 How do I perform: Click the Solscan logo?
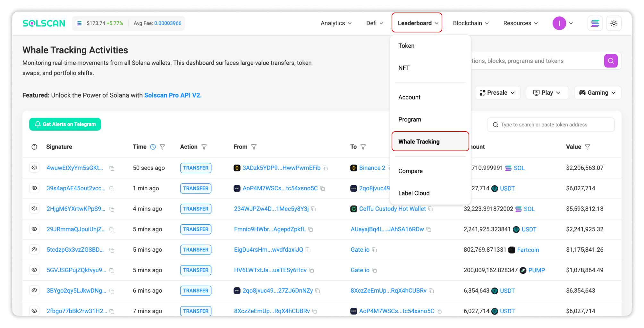44,23
